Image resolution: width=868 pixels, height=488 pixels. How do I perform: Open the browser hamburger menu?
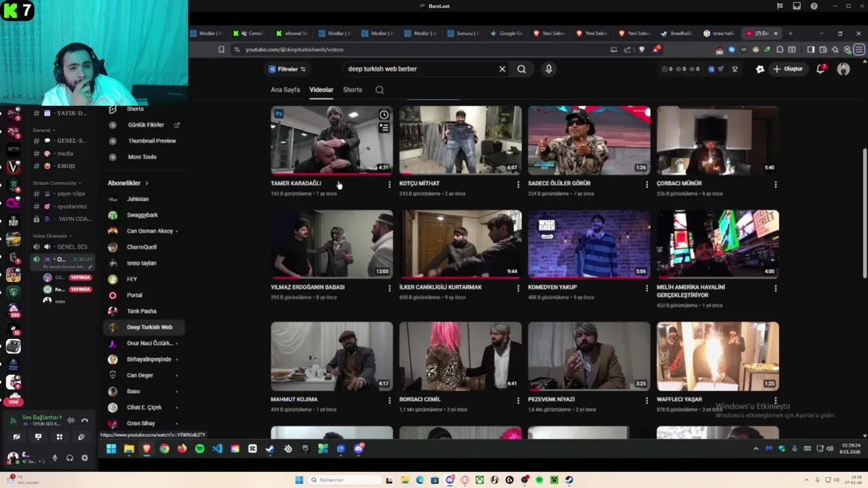859,49
